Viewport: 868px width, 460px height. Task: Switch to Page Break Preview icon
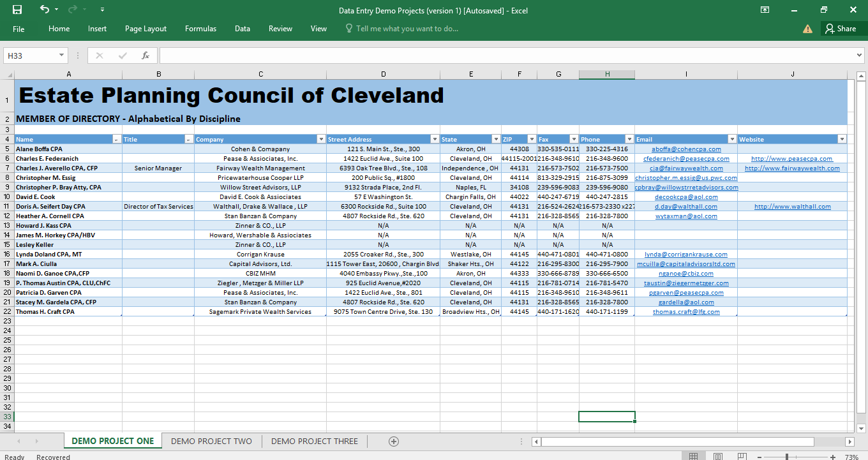[x=742, y=457]
